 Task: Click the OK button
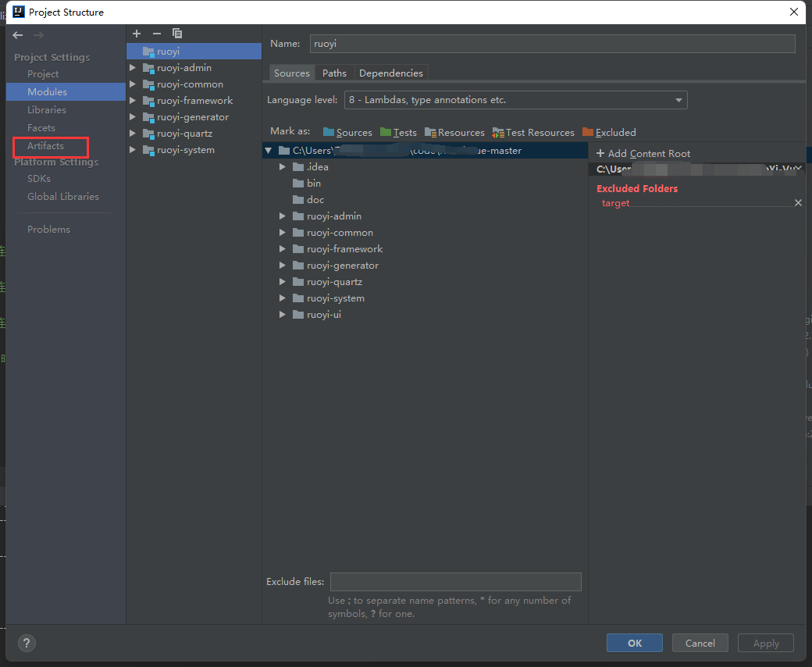pos(634,644)
